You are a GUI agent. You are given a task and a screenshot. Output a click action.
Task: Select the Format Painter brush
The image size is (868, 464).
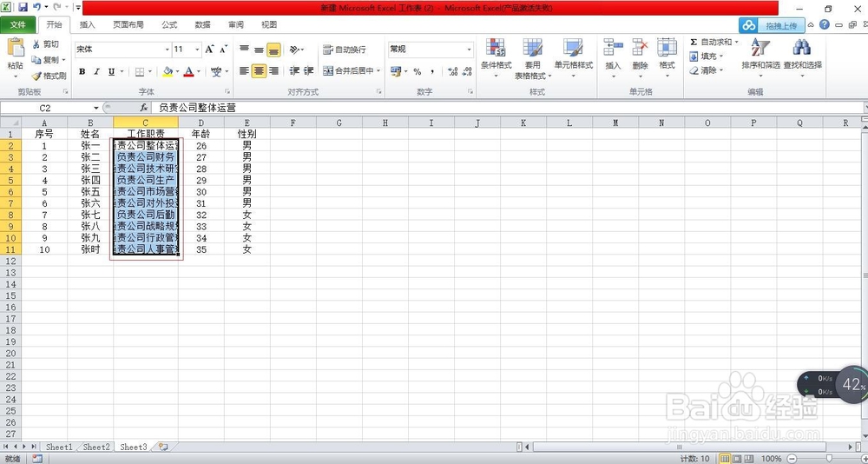pos(49,76)
